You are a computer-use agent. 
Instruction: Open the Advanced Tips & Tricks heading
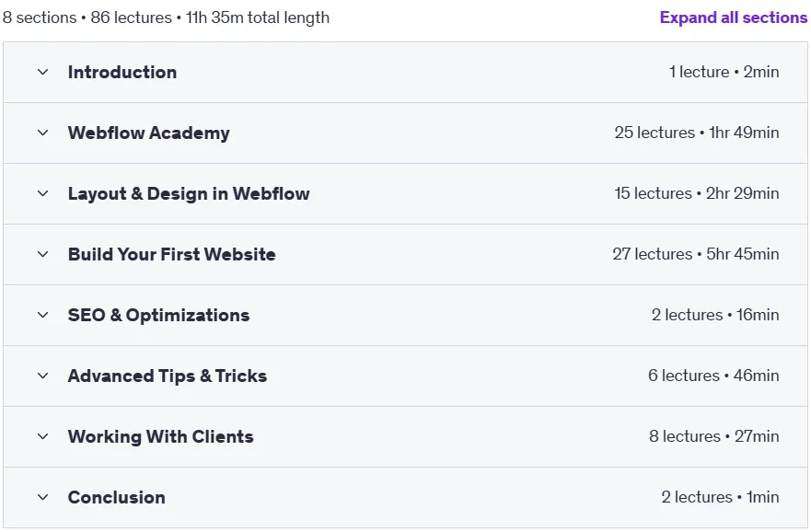point(167,376)
